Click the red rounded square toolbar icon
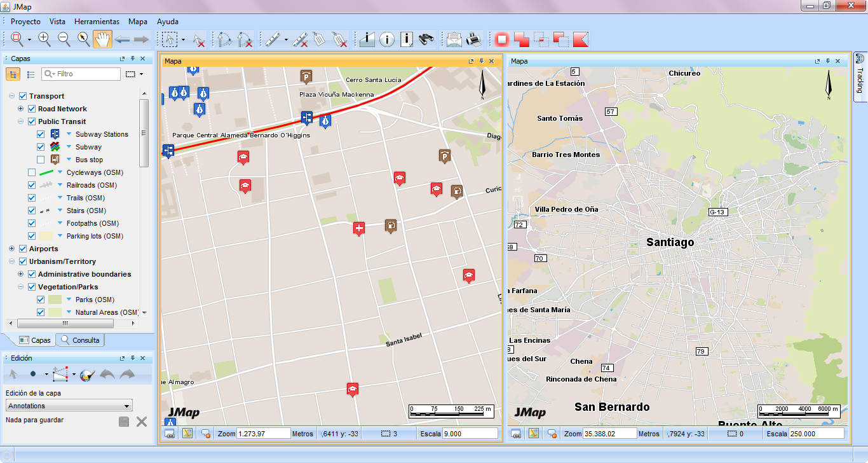Image resolution: width=868 pixels, height=463 pixels. coord(502,39)
